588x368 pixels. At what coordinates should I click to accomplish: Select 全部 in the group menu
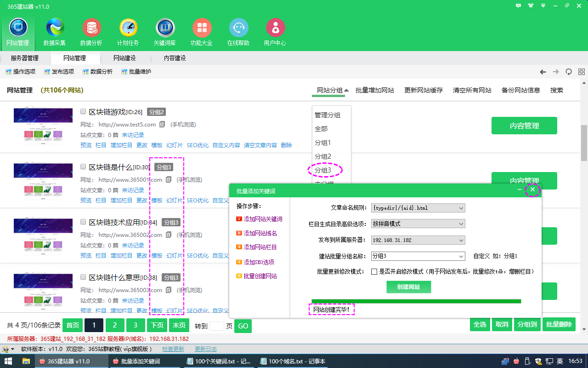coord(321,129)
